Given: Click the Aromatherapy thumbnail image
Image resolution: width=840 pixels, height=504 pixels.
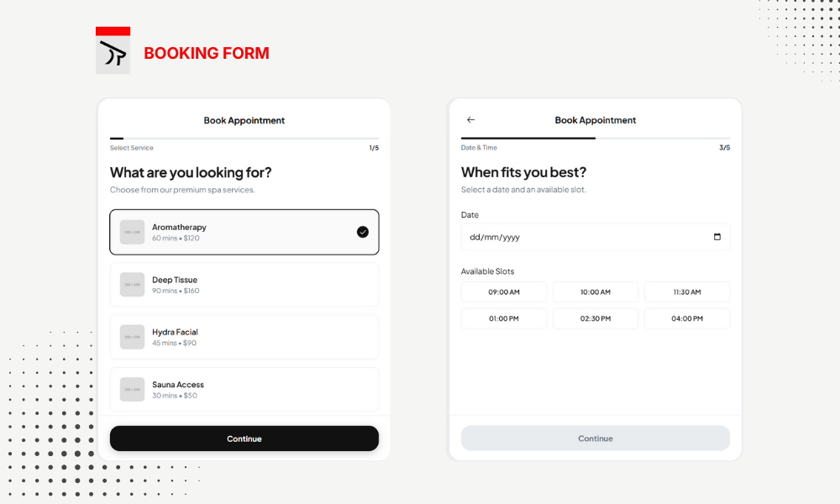Looking at the screenshot, I should [132, 232].
